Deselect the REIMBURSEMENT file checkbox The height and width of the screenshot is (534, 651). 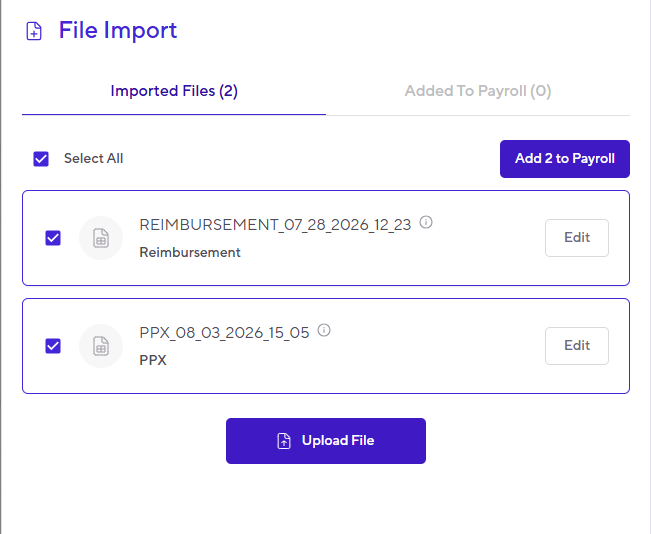tap(53, 238)
